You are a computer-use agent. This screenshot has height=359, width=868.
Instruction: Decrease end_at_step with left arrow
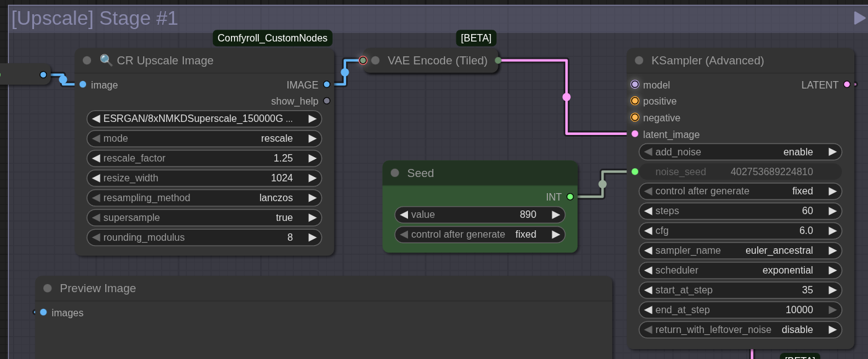(648, 310)
